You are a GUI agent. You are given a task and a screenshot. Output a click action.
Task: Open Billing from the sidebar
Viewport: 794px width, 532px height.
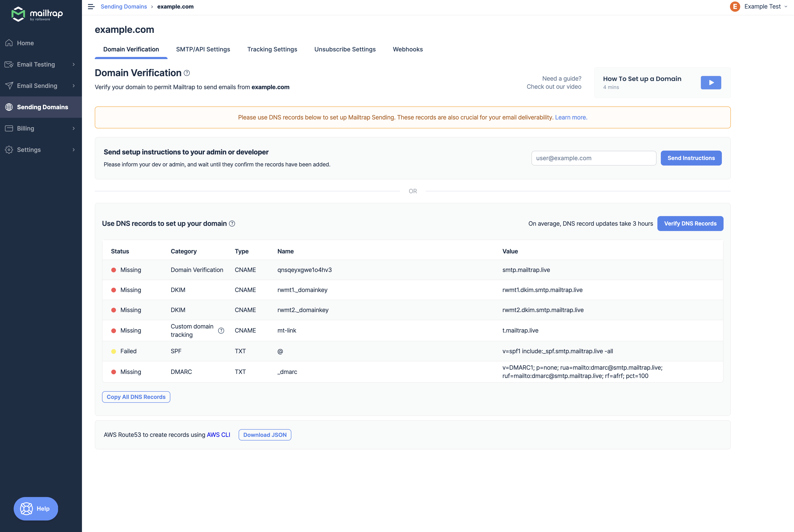25,128
